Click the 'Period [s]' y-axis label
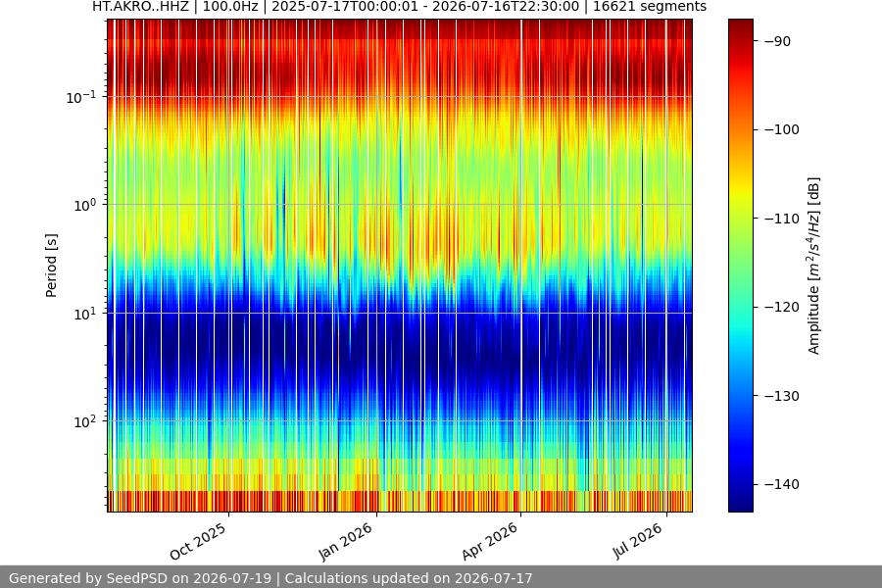This screenshot has width=882, height=588. [51, 266]
